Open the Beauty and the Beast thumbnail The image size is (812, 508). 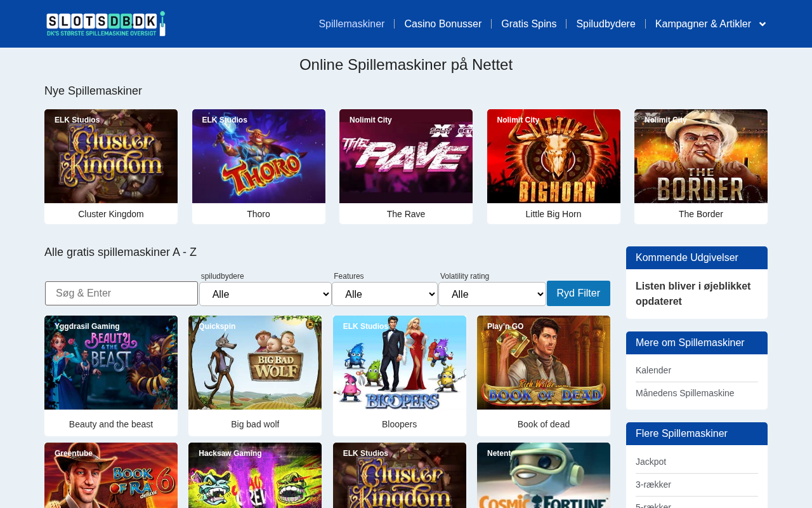point(111,363)
